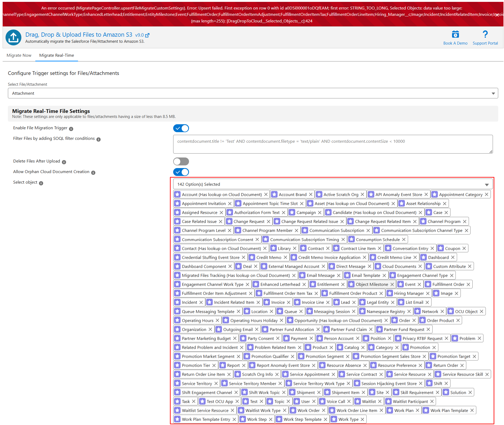Viewport: 504px width, 425px height.
Task: Remove the Deal pill
Action: pyautogui.click(x=256, y=266)
